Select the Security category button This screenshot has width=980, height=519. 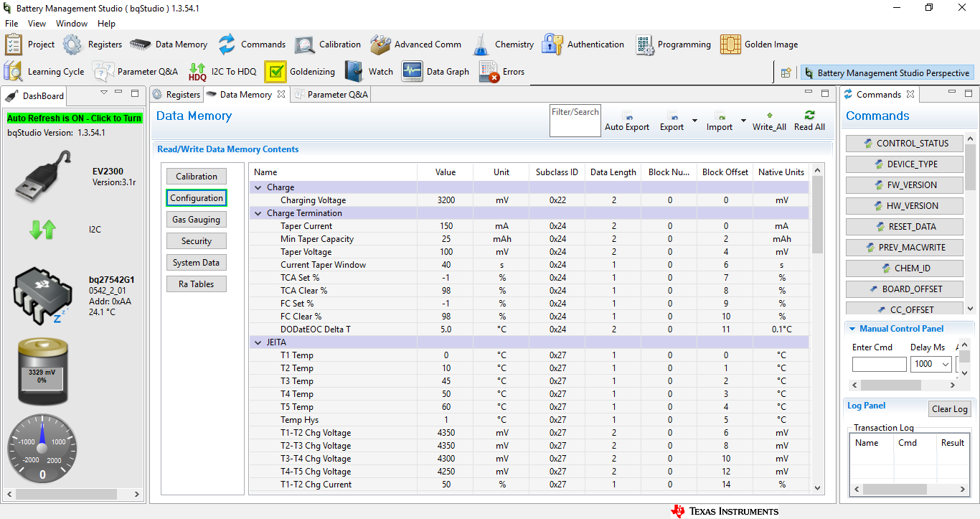pyautogui.click(x=197, y=241)
